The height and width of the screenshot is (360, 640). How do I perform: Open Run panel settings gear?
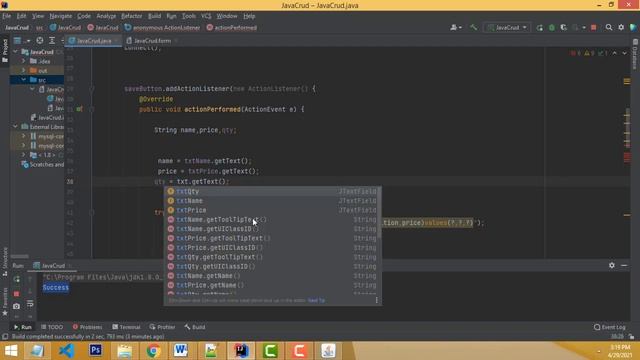611,265
